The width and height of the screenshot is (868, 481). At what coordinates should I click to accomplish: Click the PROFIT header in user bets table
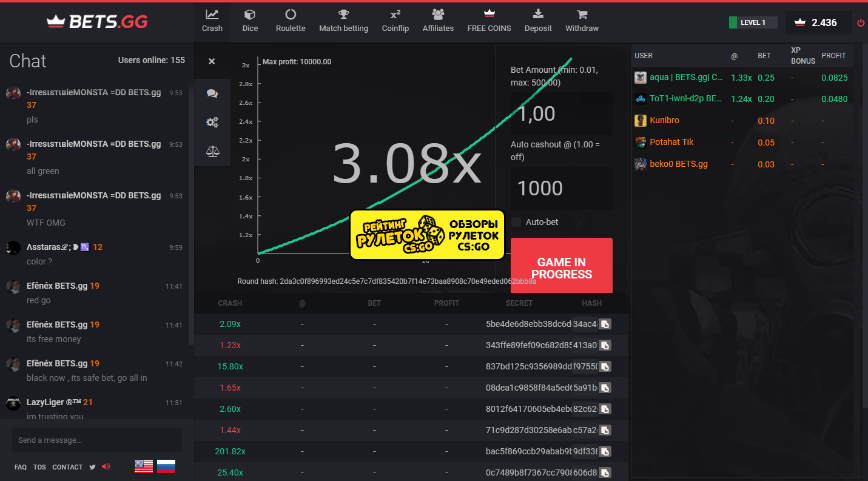click(x=833, y=55)
